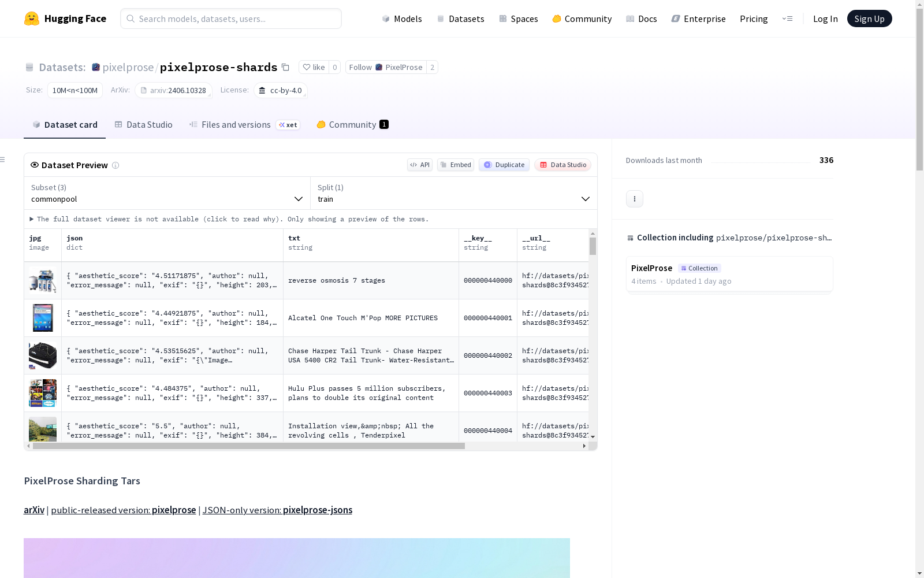Open the Subset commonpool dropdown
The width and height of the screenshot is (924, 578).
point(167,193)
